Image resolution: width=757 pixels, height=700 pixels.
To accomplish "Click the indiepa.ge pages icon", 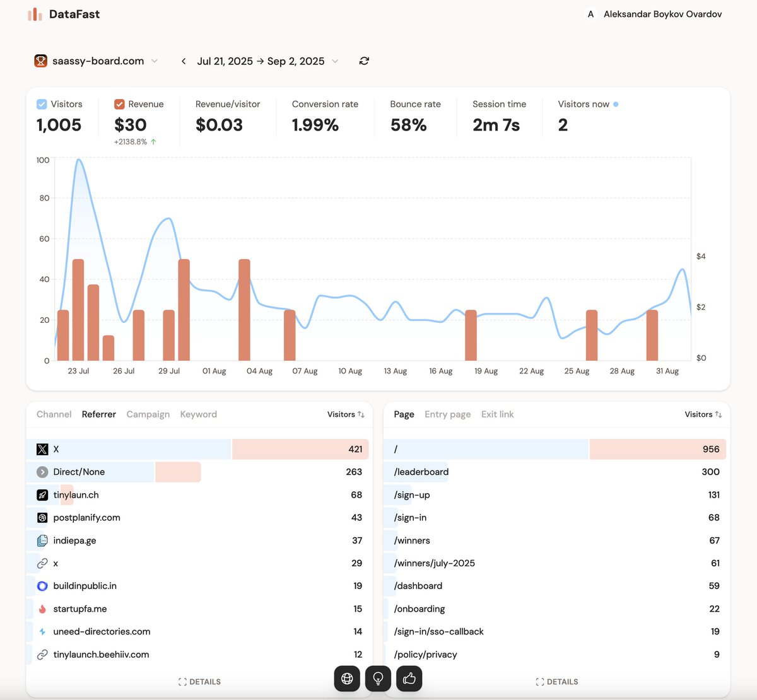I will (x=42, y=540).
